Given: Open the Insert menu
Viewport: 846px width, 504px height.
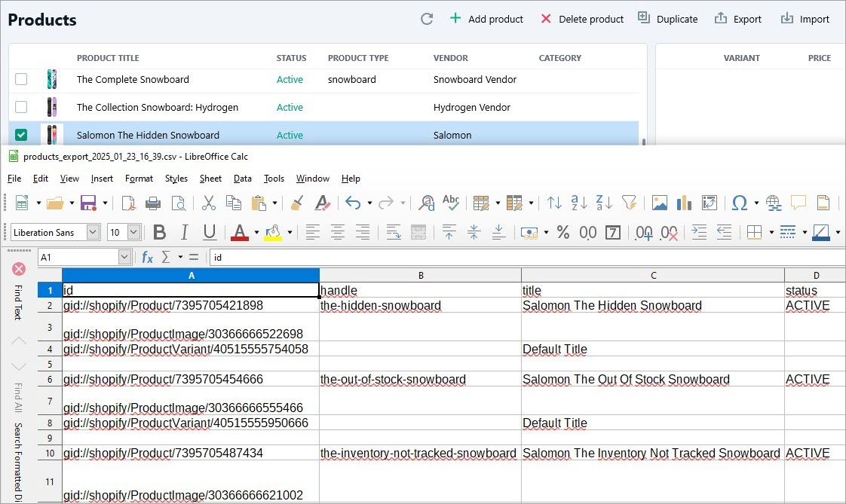Looking at the screenshot, I should 102,179.
